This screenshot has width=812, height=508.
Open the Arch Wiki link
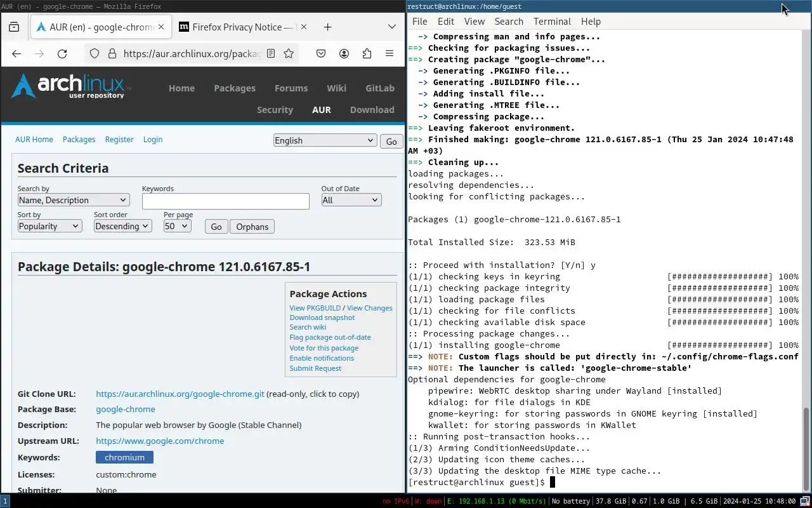click(336, 88)
